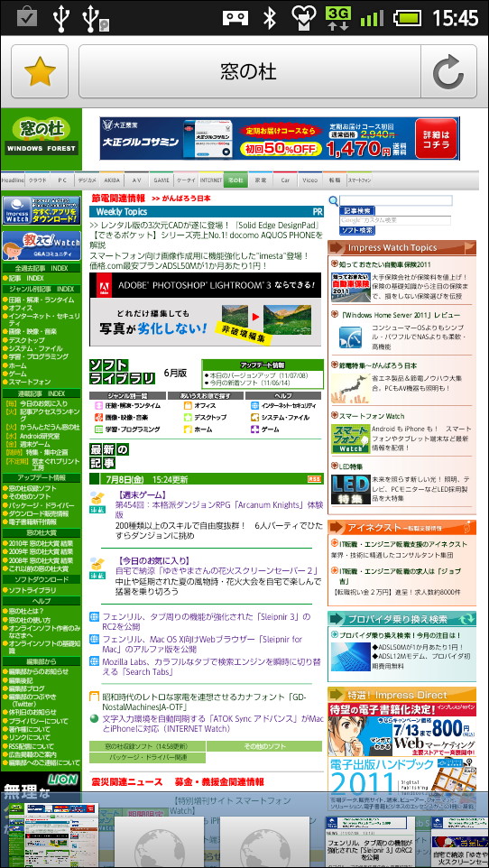
Task: Open the その他のソフト green button
Action: pos(263,746)
